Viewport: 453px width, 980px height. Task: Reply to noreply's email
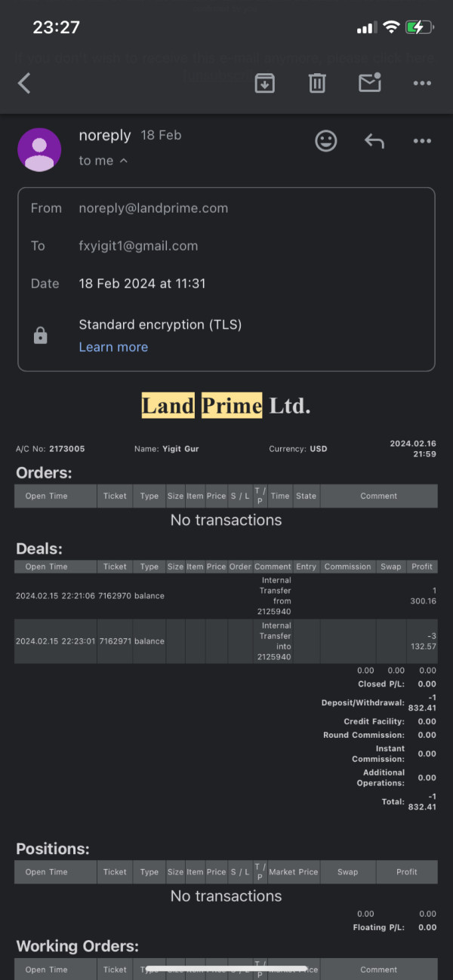point(374,141)
